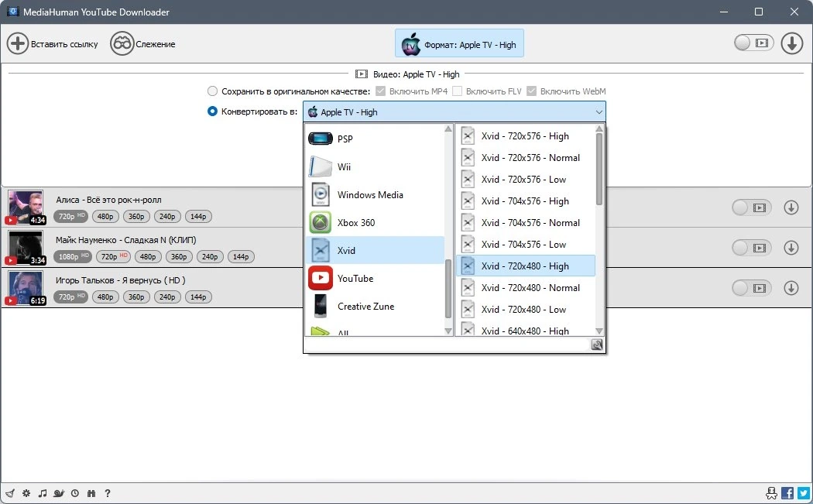The width and height of the screenshot is (813, 504).
Task: Select 360p for Игорь Тальков video
Action: coord(136,297)
